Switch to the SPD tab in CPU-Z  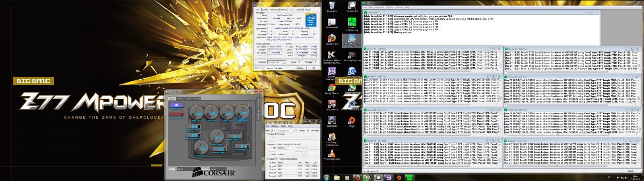coord(291,9)
